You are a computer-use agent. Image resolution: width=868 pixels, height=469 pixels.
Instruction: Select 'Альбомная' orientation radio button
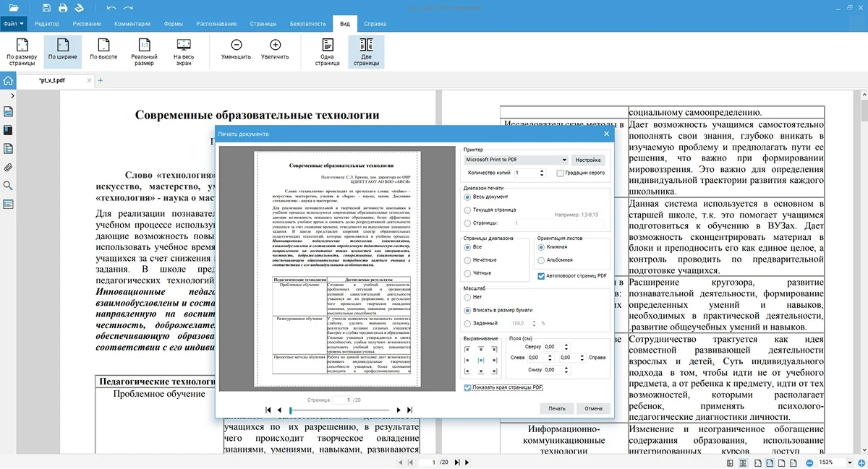[x=541, y=260]
